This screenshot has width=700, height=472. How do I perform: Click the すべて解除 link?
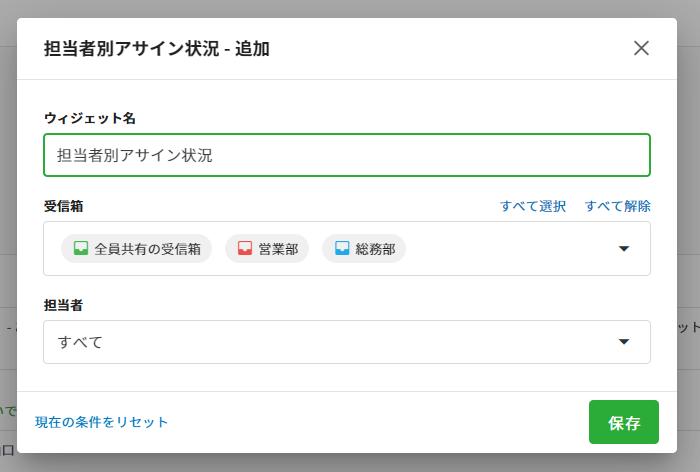click(x=618, y=206)
